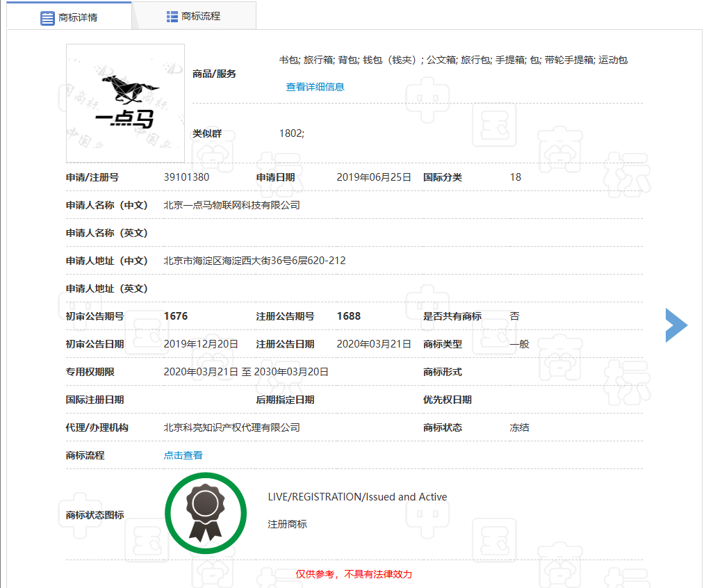Click the red disclaimer text 仅供参考
Image resolution: width=704 pixels, height=588 pixels.
coord(354,574)
